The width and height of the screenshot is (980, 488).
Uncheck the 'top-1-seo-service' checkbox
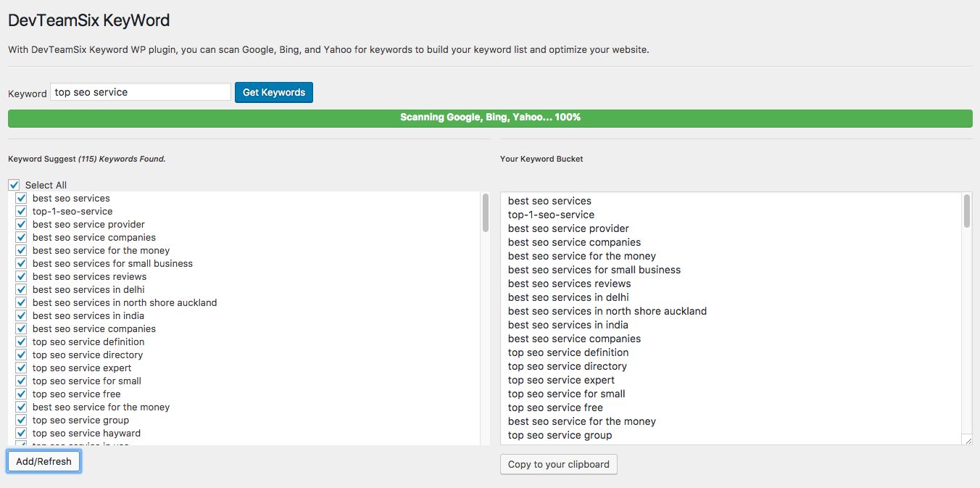tap(21, 211)
